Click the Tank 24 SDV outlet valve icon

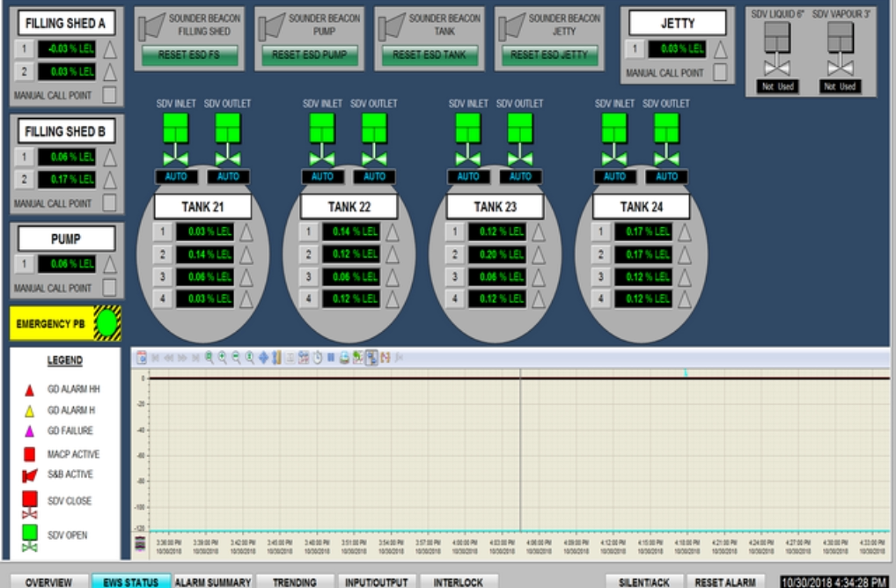point(666,139)
